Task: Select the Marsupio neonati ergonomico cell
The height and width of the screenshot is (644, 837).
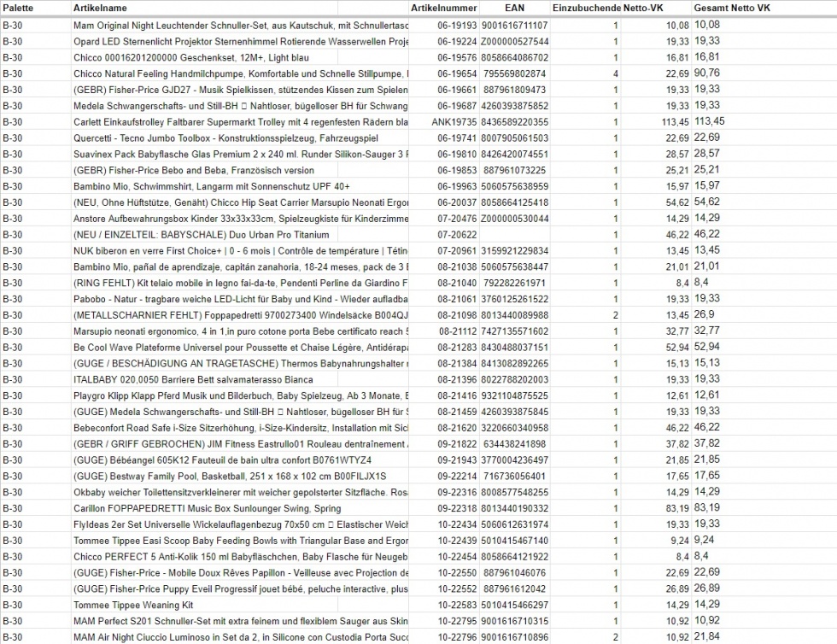Action: (241, 331)
